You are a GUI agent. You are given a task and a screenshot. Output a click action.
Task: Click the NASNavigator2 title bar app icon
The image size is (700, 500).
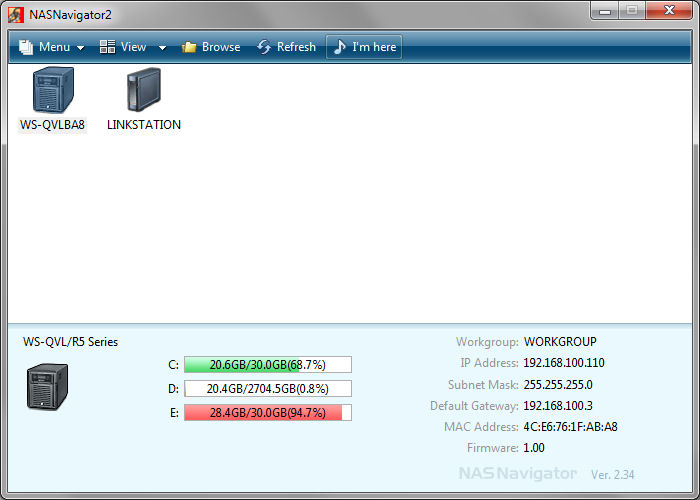click(16, 14)
